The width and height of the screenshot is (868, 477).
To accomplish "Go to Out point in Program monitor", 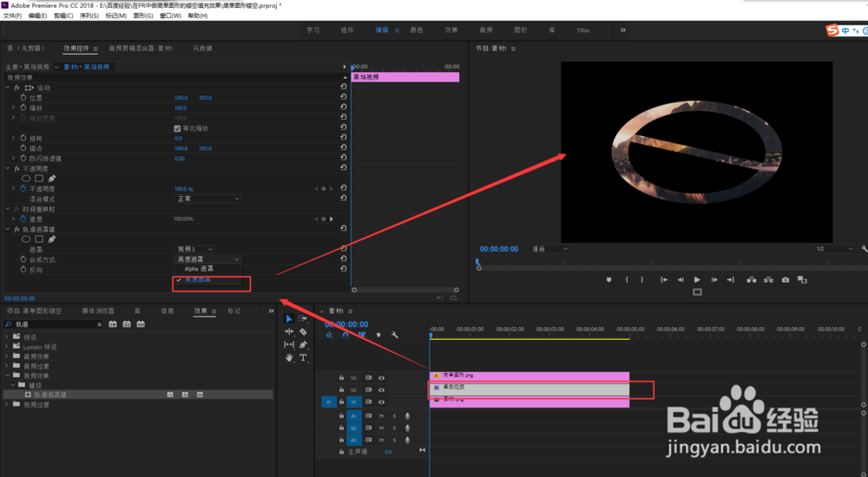I will click(x=731, y=280).
